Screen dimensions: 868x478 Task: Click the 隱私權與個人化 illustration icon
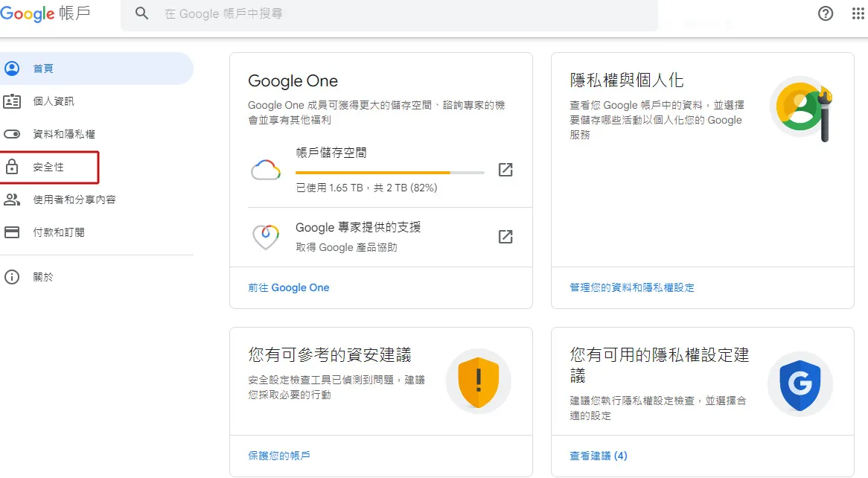pyautogui.click(x=801, y=109)
